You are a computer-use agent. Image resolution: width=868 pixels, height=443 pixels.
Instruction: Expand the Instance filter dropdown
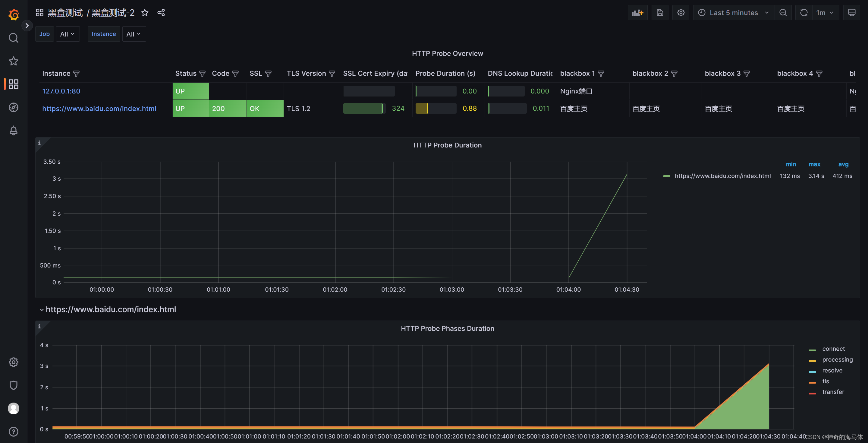[134, 34]
